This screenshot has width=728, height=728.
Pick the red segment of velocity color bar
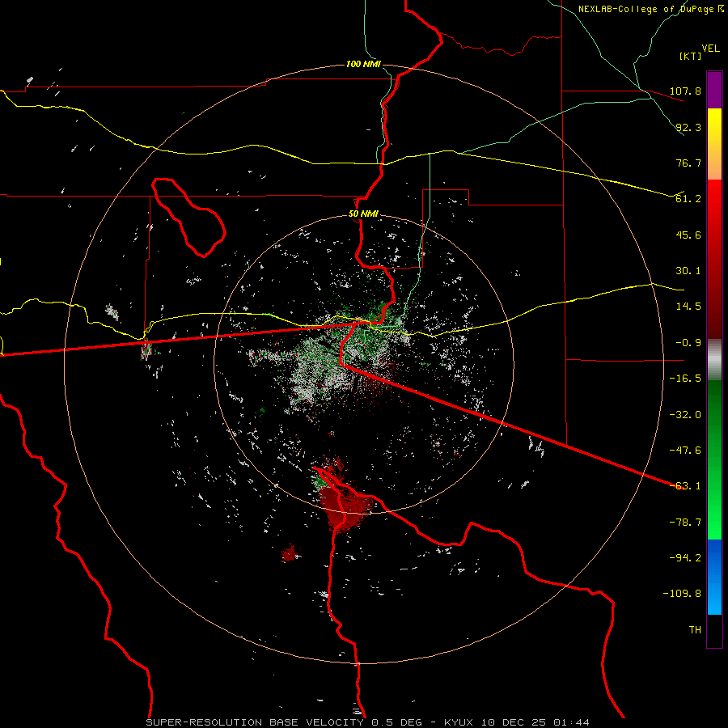714,259
